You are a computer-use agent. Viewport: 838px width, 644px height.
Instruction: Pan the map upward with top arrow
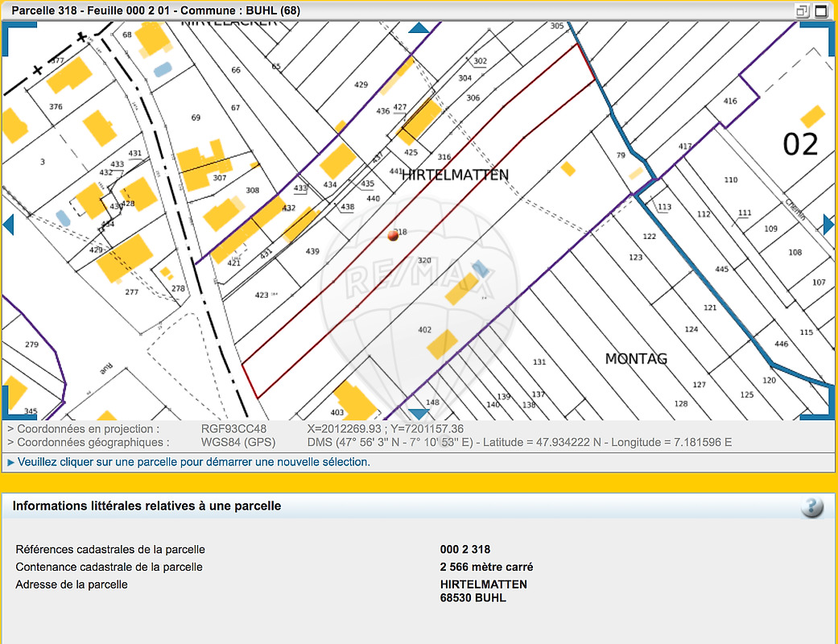pos(419,28)
